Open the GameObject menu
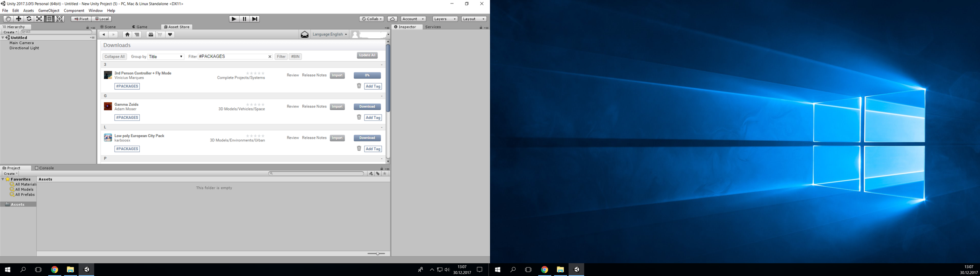The image size is (980, 276). pyautogui.click(x=49, y=11)
